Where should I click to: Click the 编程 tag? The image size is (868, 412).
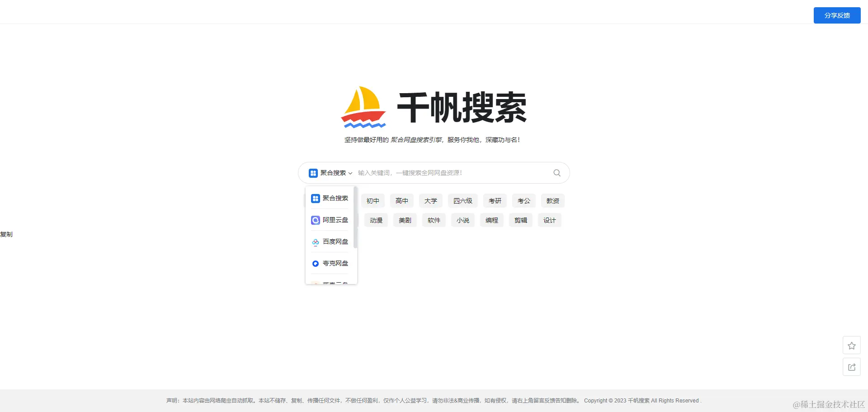(x=492, y=220)
